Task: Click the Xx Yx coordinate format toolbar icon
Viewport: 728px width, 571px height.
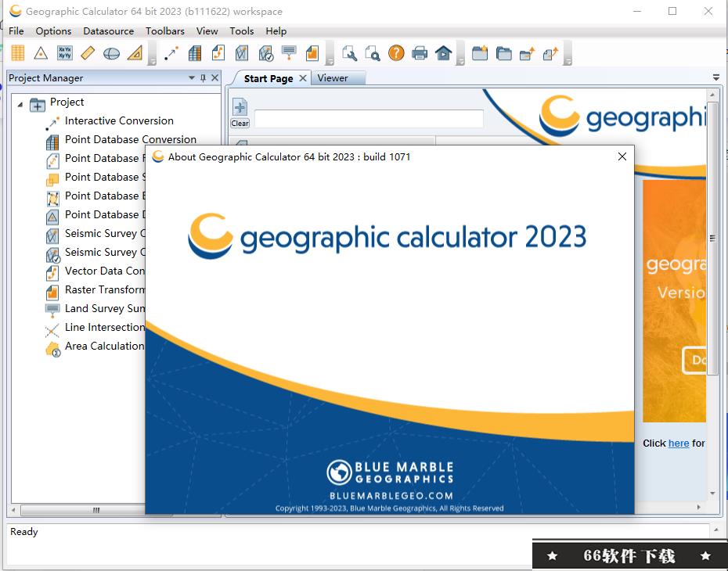Action: pyautogui.click(x=64, y=53)
